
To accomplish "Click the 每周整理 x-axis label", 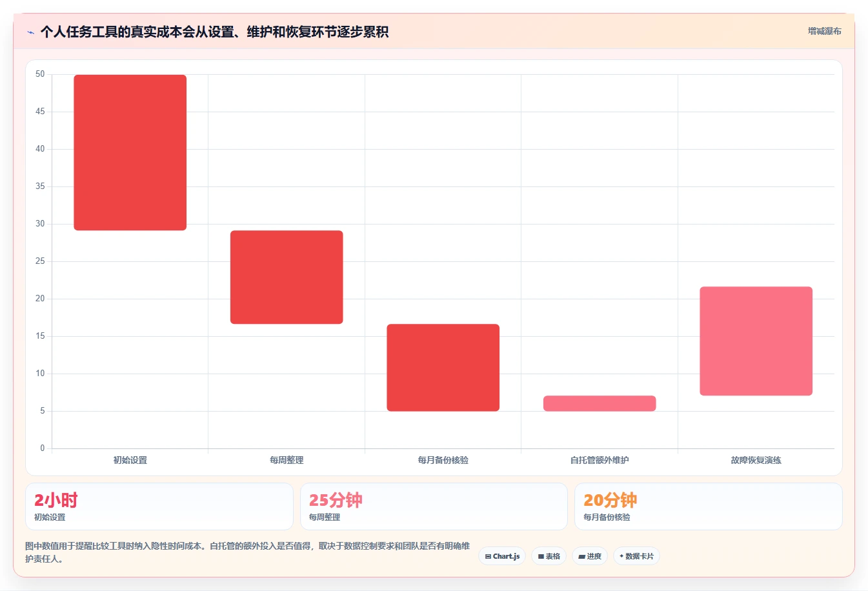I will coord(287,460).
